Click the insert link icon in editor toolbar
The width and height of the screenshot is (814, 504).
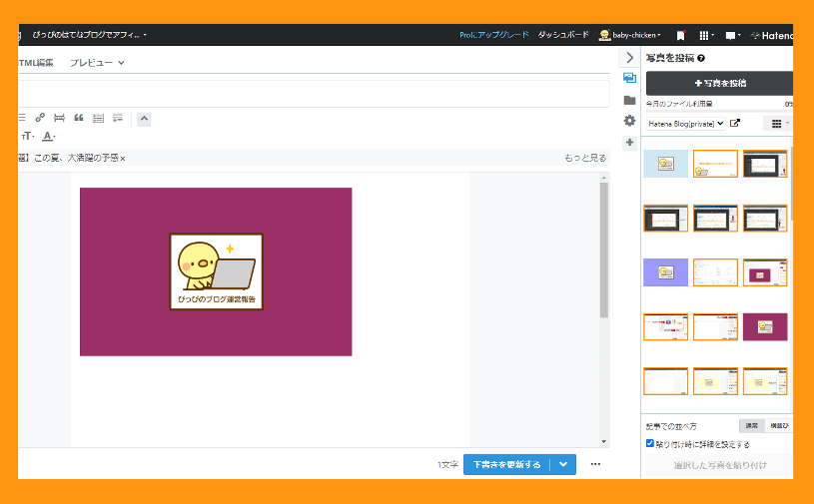(40, 118)
